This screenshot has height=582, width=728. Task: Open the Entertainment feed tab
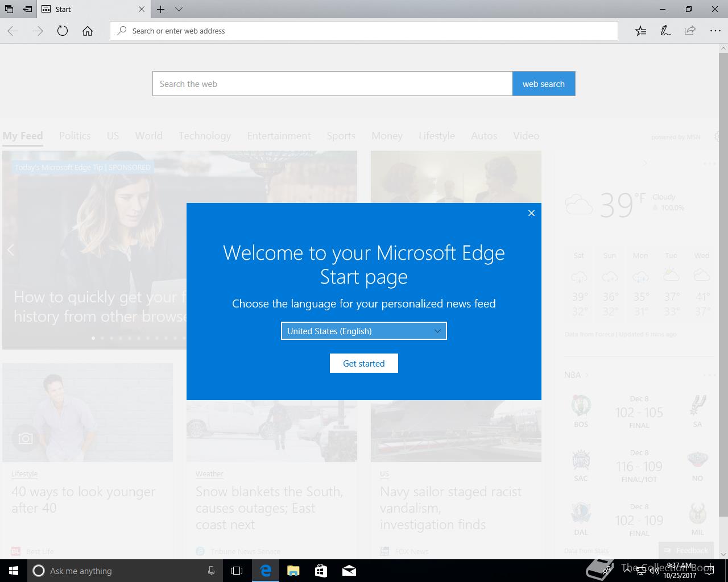coord(279,136)
